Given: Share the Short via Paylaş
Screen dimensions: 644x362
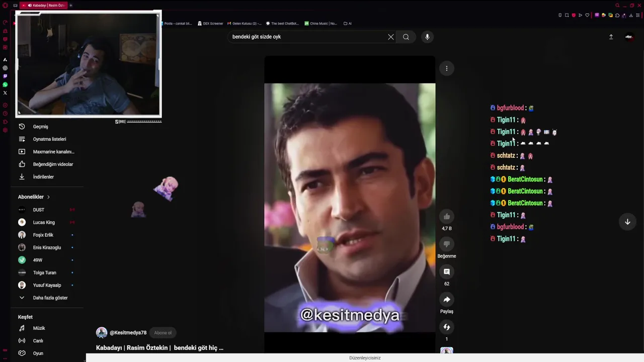Looking at the screenshot, I should click(x=447, y=300).
